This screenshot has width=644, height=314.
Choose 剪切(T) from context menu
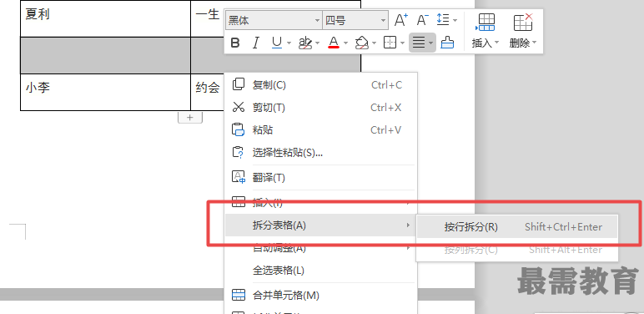(321, 108)
